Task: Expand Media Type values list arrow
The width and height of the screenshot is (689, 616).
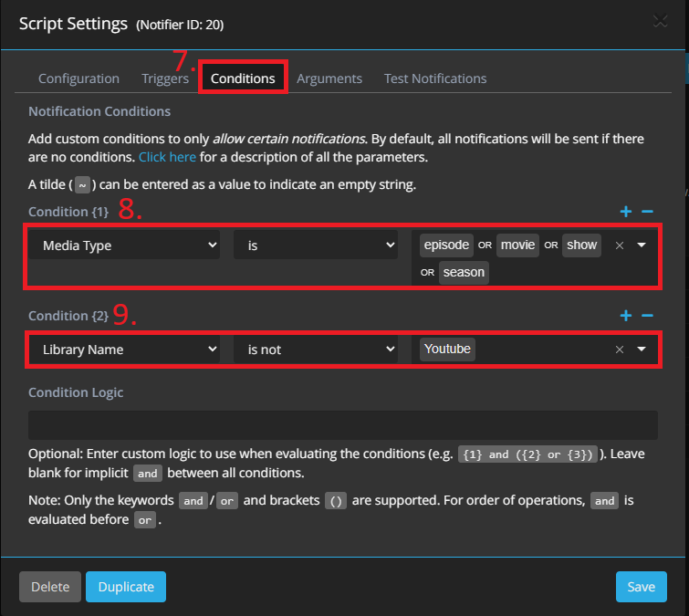Action: (x=642, y=245)
